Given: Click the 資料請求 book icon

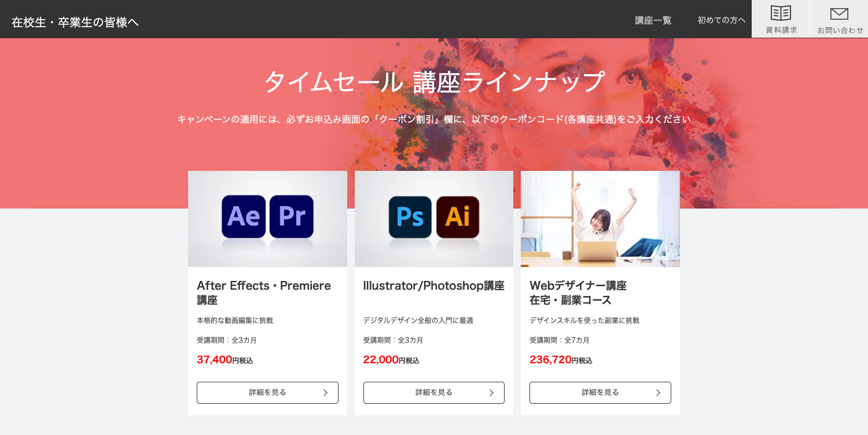Looking at the screenshot, I should click(781, 13).
